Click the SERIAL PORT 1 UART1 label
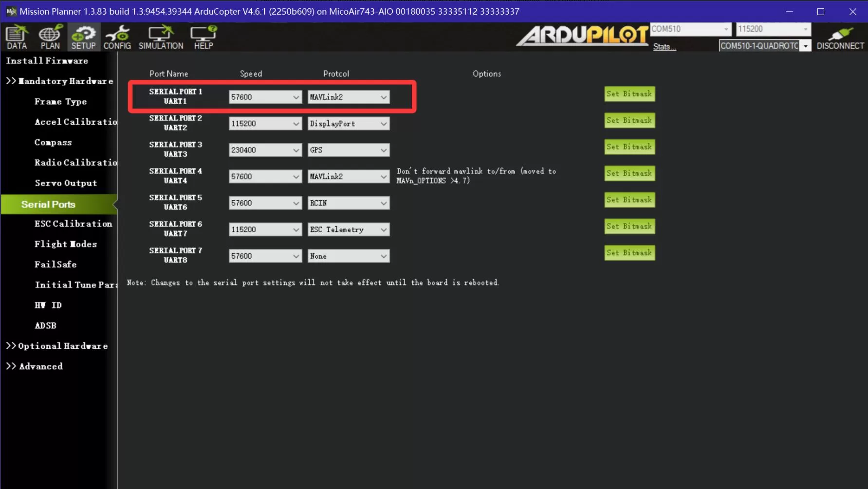Image resolution: width=868 pixels, height=489 pixels. 175,96
